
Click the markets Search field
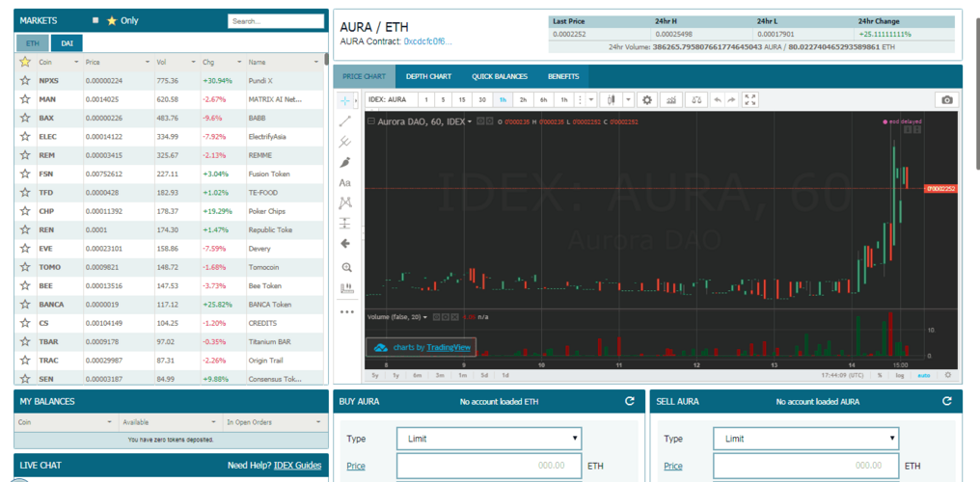[276, 21]
